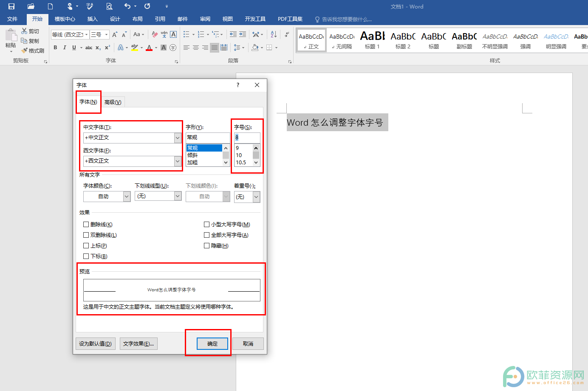The height and width of the screenshot is (391, 588).
Task: Open enclosed characters (字) tool
Action: click(173, 48)
